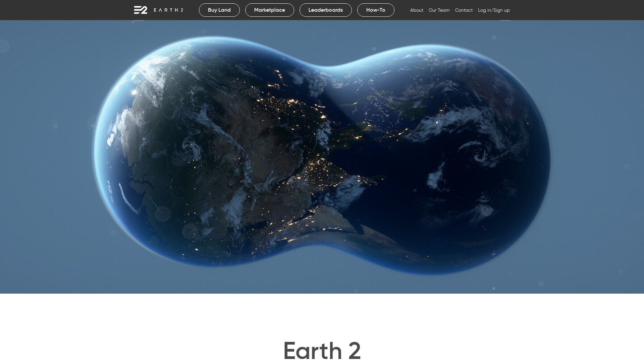Screen dimensions: 644x362
Task: View the Leaderboards
Action: pos(326,10)
